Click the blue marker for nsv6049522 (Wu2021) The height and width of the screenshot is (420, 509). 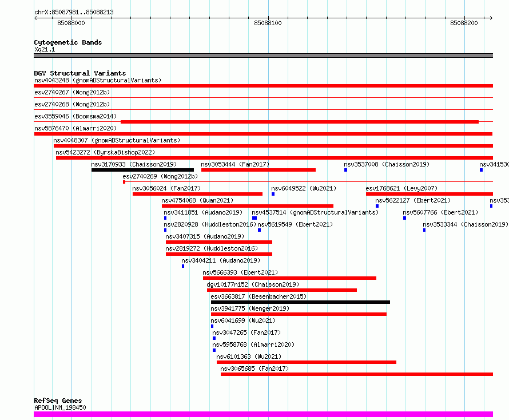click(x=273, y=194)
